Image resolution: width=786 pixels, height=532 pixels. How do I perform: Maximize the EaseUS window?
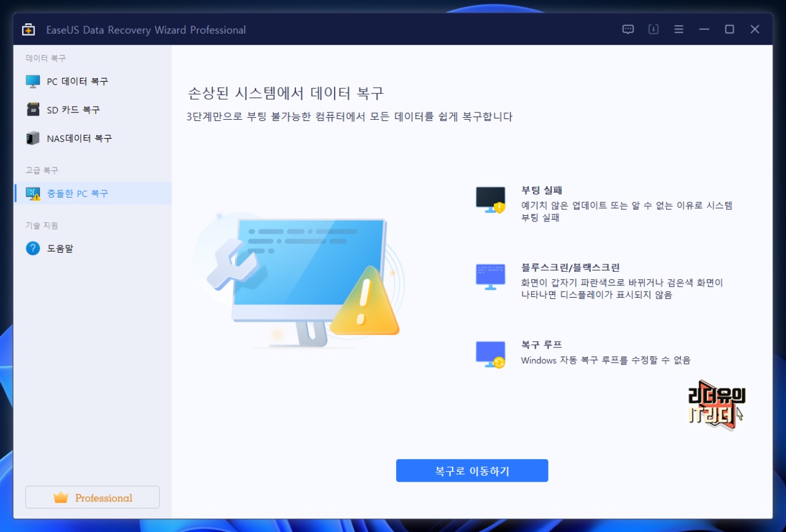[730, 29]
